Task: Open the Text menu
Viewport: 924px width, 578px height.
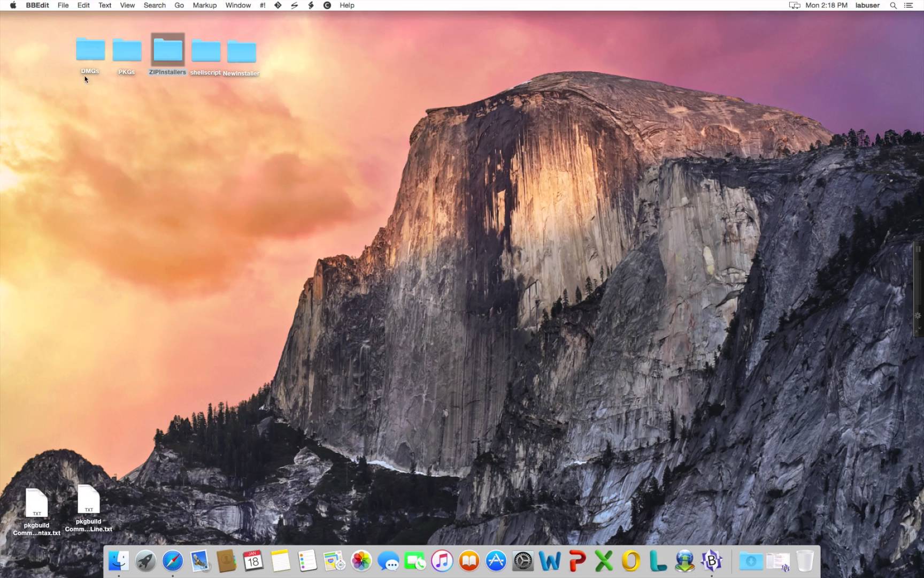Action: pos(105,5)
